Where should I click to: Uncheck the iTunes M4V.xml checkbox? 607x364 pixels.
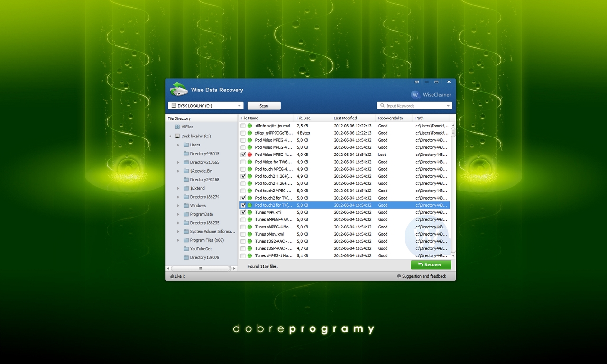pyautogui.click(x=243, y=213)
